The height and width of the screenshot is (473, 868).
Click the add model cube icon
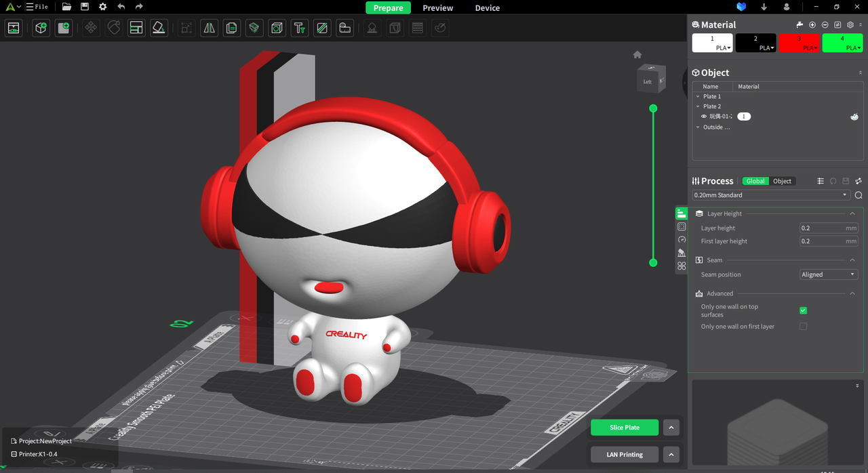(x=41, y=28)
